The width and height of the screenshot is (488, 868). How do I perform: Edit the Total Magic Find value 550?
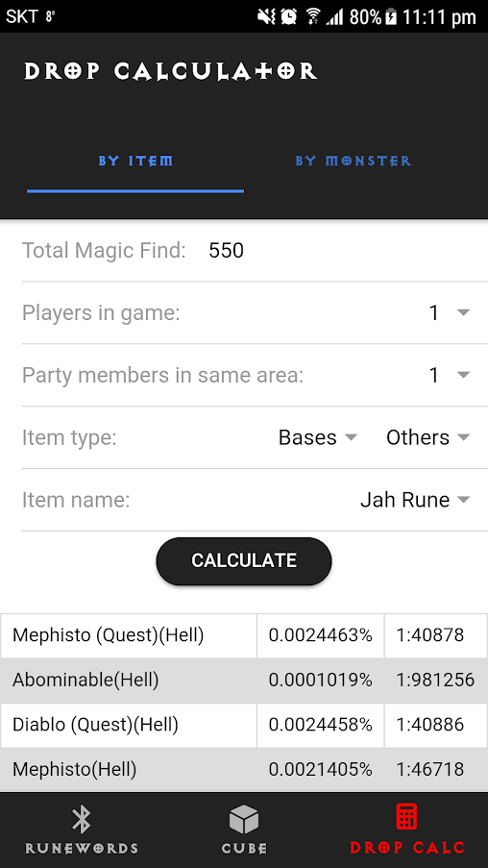227,251
